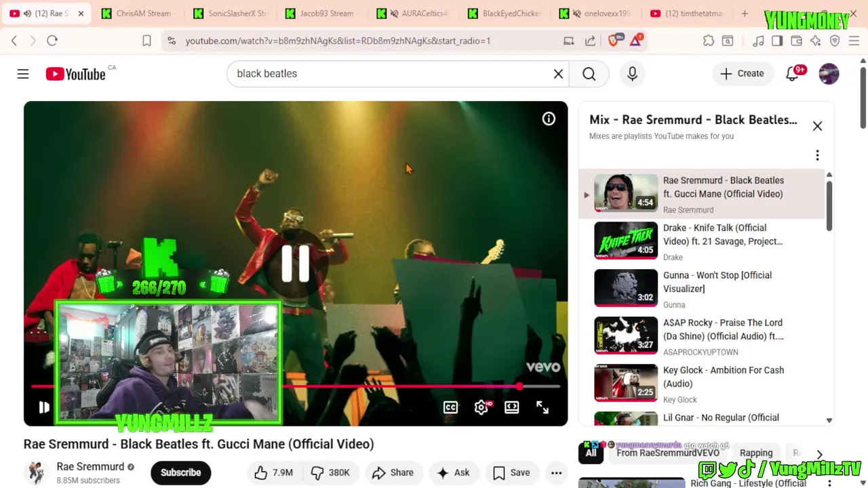Open Brave Shields lion icon
This screenshot has height=488, width=868.
tap(614, 41)
